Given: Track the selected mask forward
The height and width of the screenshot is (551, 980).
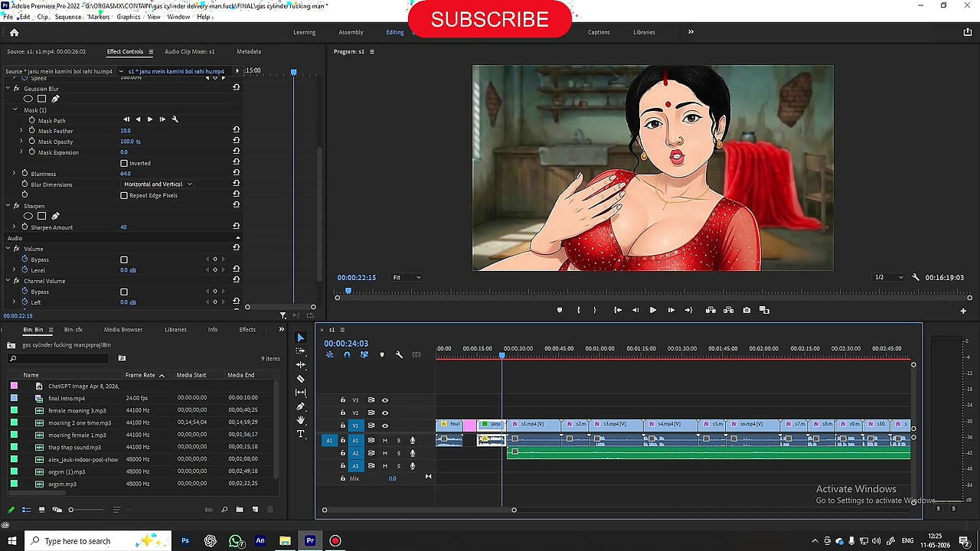Looking at the screenshot, I should point(150,119).
